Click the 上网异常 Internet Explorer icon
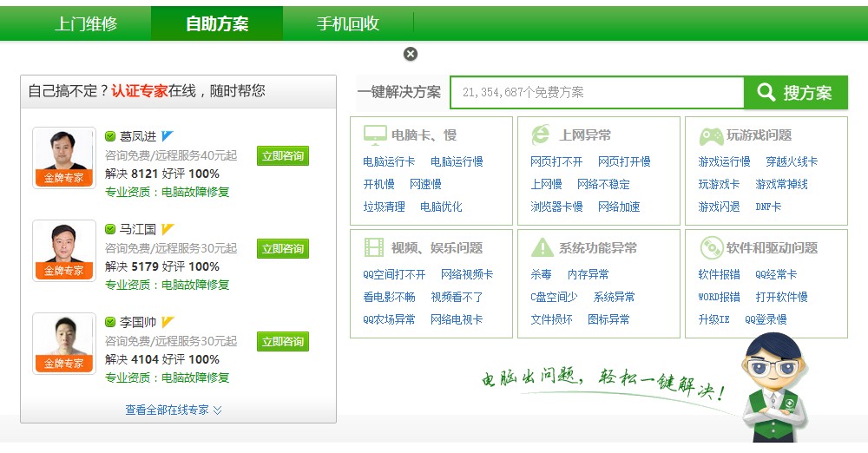Image resolution: width=868 pixels, height=453 pixels. click(x=541, y=135)
